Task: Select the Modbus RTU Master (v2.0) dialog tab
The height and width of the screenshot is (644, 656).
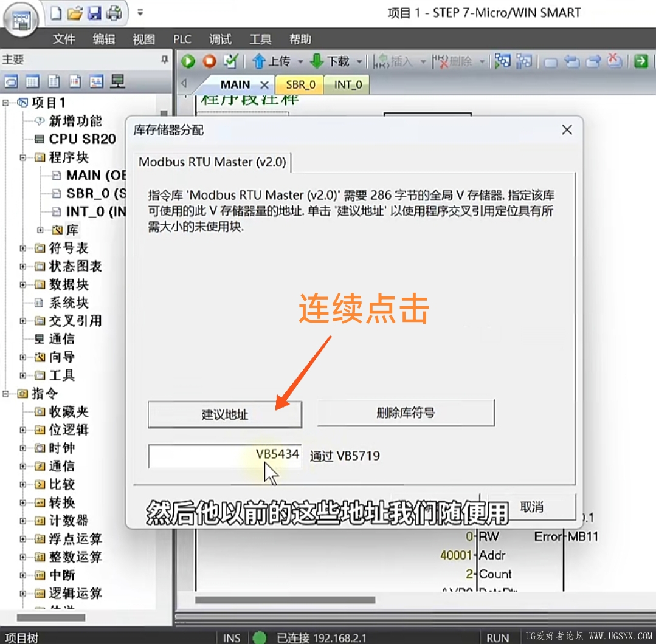Action: [212, 162]
